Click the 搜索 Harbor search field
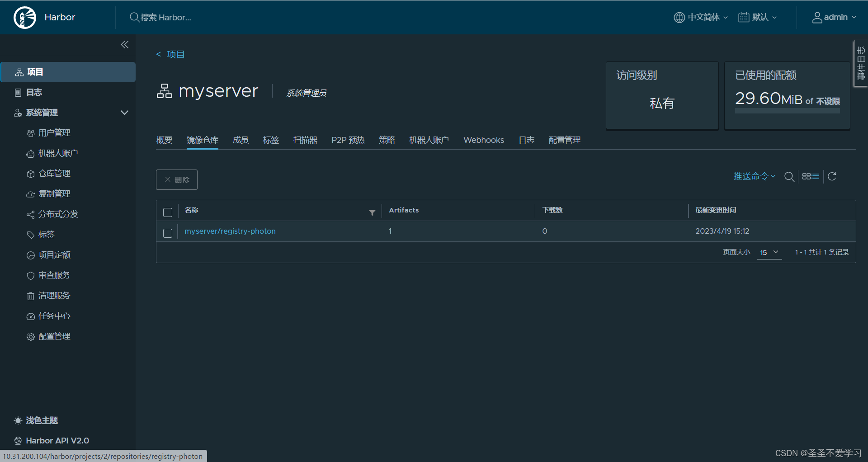Image resolution: width=868 pixels, height=462 pixels. click(x=165, y=17)
